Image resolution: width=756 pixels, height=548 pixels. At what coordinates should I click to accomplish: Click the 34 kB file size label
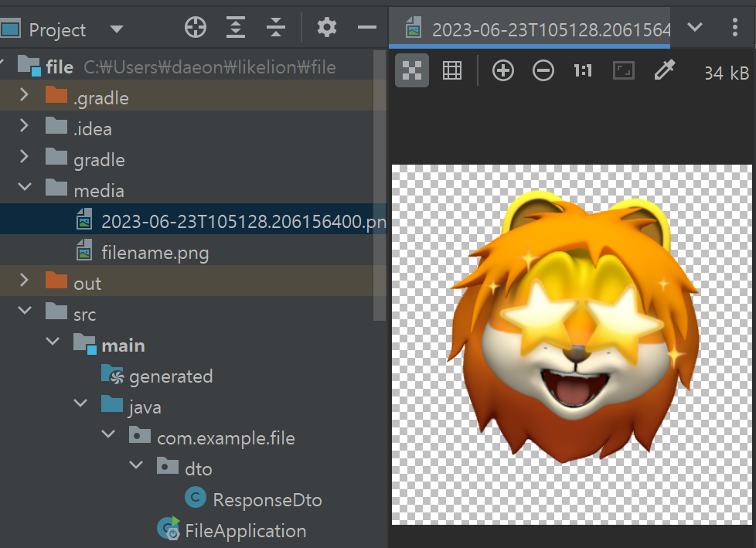(x=727, y=73)
